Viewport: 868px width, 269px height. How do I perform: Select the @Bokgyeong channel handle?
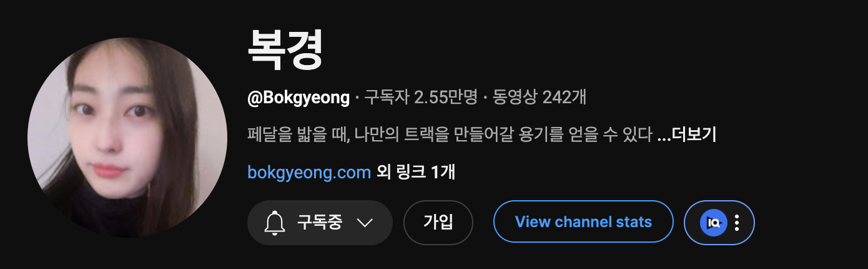pyautogui.click(x=298, y=98)
